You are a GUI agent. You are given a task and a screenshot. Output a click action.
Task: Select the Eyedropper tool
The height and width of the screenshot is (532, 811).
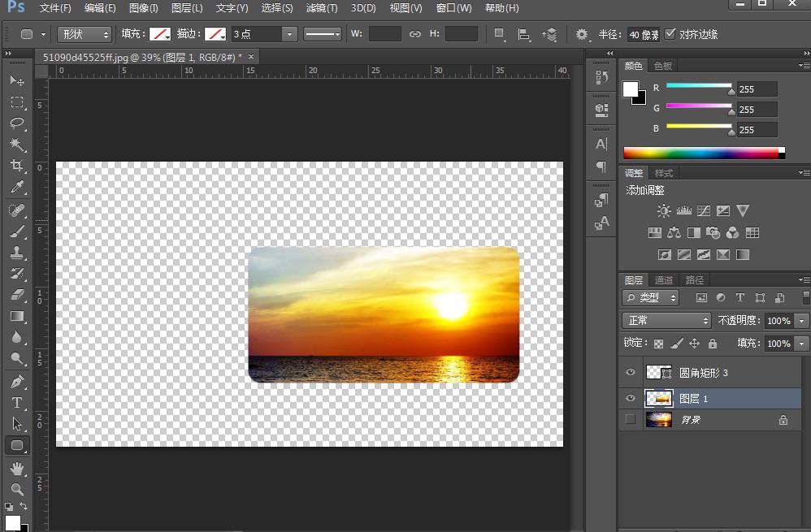[x=17, y=187]
